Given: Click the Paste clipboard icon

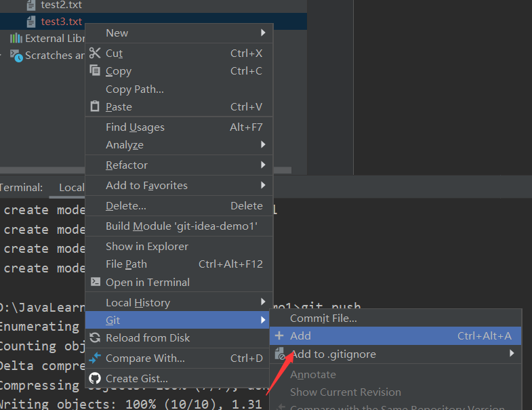Looking at the screenshot, I should pyautogui.click(x=95, y=106).
